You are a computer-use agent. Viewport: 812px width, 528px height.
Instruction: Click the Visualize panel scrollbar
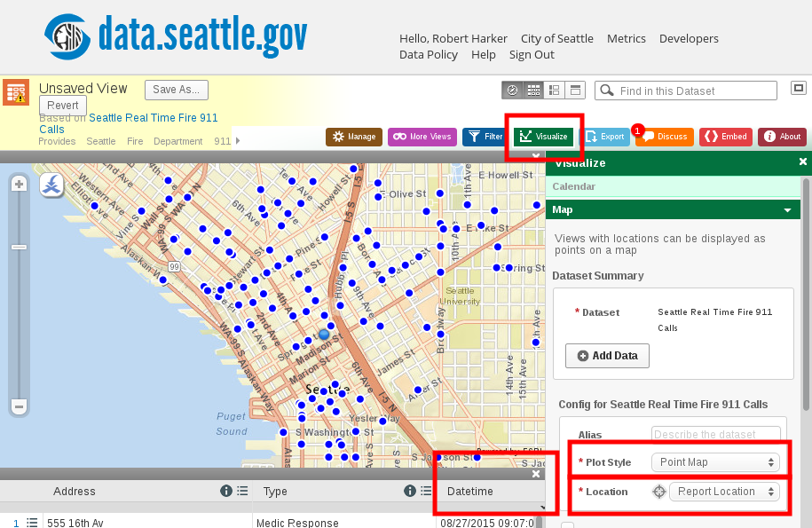[805, 295]
